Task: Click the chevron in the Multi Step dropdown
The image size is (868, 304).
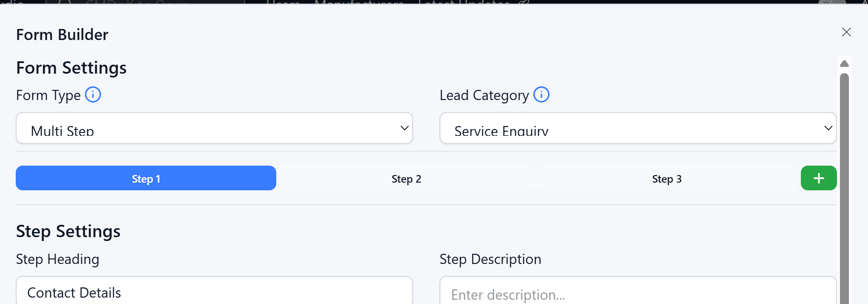Action: tap(404, 128)
